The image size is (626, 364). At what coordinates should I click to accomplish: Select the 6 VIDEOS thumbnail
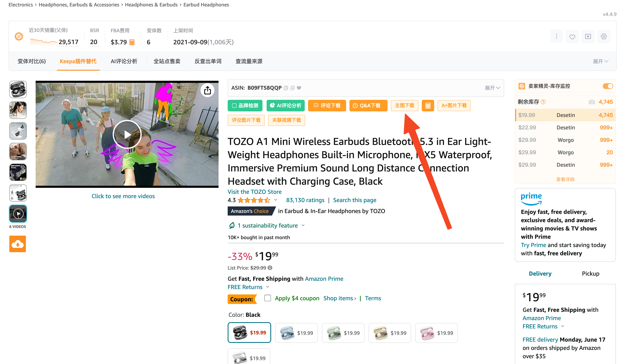[x=18, y=213]
